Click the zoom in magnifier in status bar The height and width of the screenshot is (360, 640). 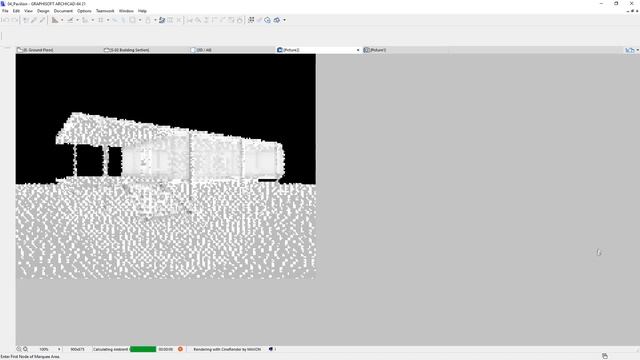(25, 349)
